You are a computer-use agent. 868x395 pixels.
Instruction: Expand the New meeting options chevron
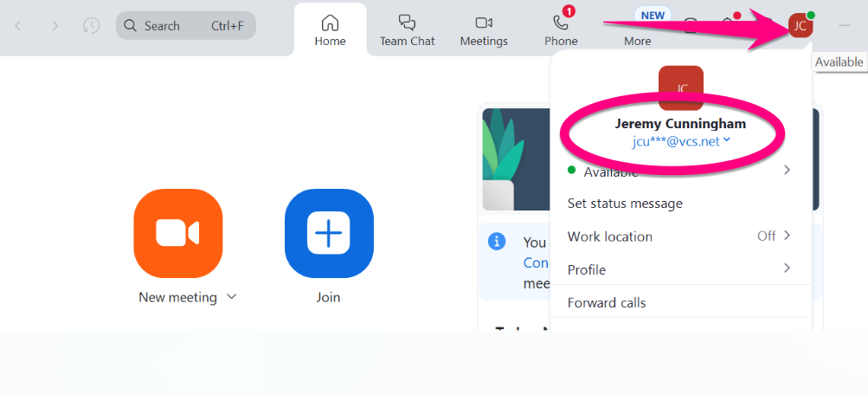point(231,297)
